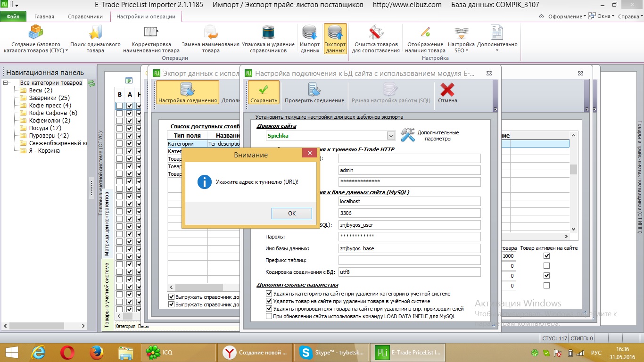This screenshot has height=362, width=644.
Task: Click the empty tunnel URL input field
Action: coord(409,158)
